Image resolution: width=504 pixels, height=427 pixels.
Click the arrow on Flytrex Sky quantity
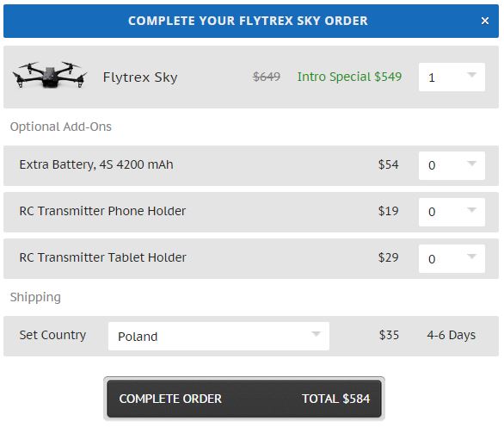pos(471,75)
